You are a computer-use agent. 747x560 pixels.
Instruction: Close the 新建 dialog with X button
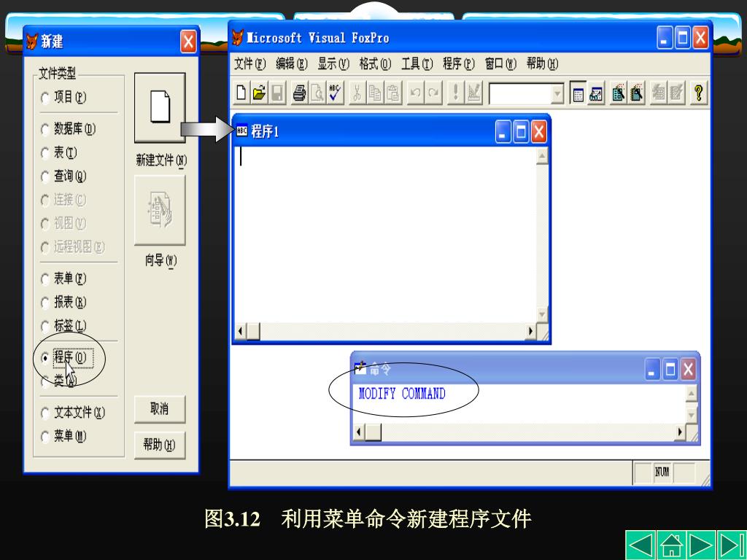coord(189,42)
